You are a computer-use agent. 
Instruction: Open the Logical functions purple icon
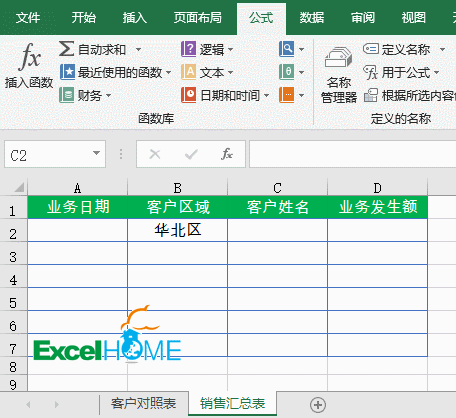pos(188,49)
